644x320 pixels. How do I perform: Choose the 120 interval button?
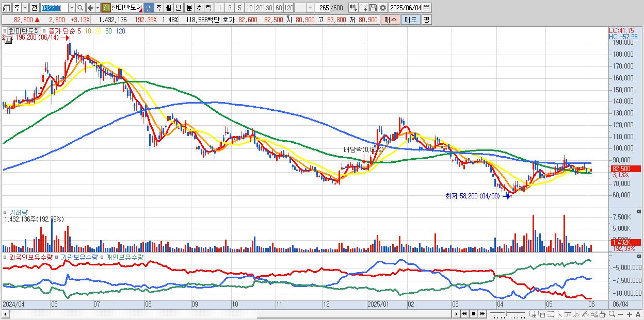[x=289, y=8]
